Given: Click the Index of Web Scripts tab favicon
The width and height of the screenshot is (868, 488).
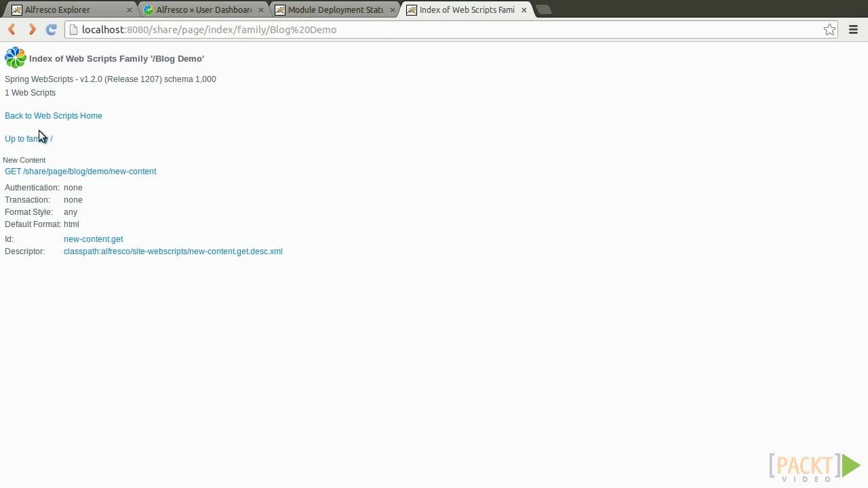Looking at the screenshot, I should coord(411,9).
